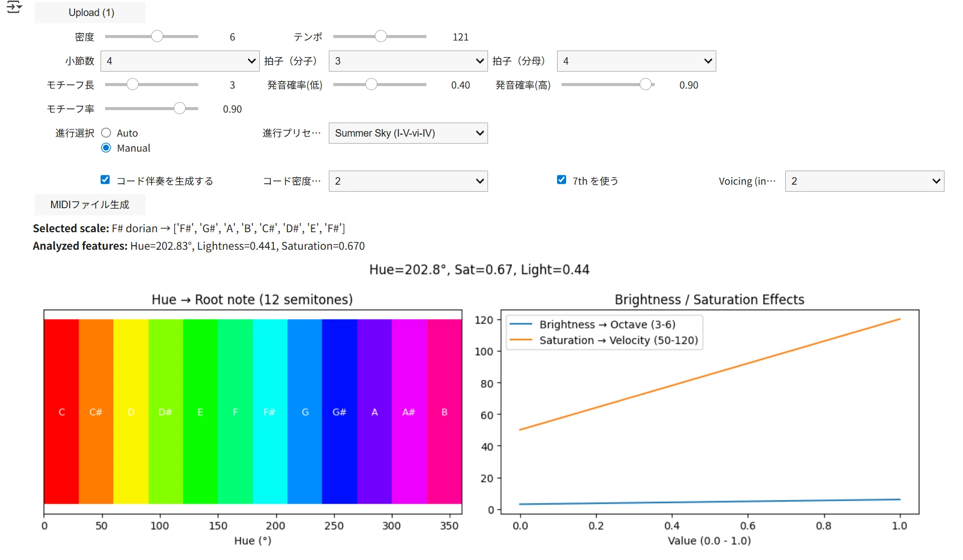Open the 拍子（分子）dropdown
This screenshot has height=560, width=963.
pyautogui.click(x=408, y=61)
